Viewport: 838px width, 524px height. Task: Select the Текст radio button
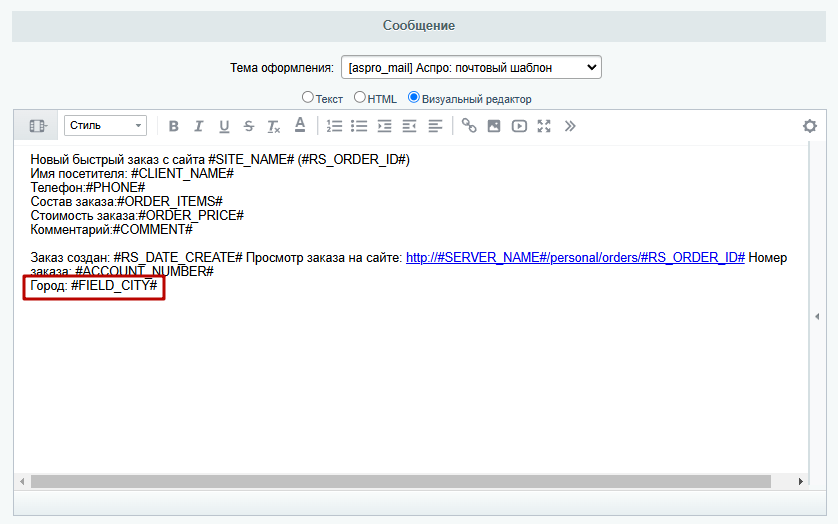(x=307, y=97)
